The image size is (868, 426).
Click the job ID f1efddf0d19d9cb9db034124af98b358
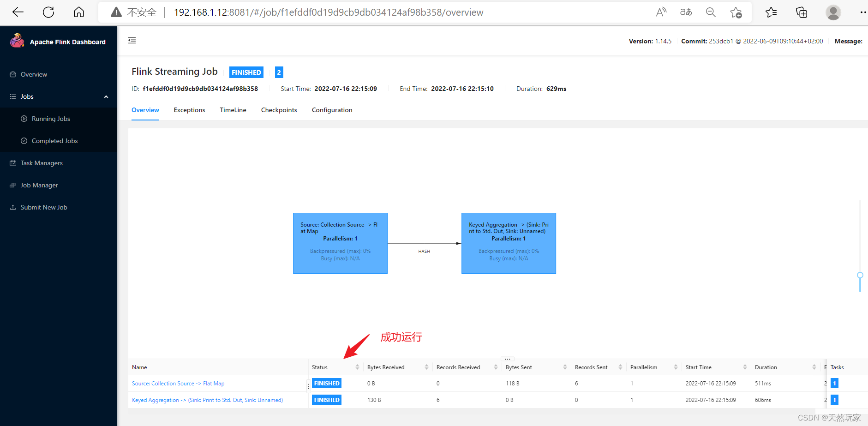click(200, 89)
